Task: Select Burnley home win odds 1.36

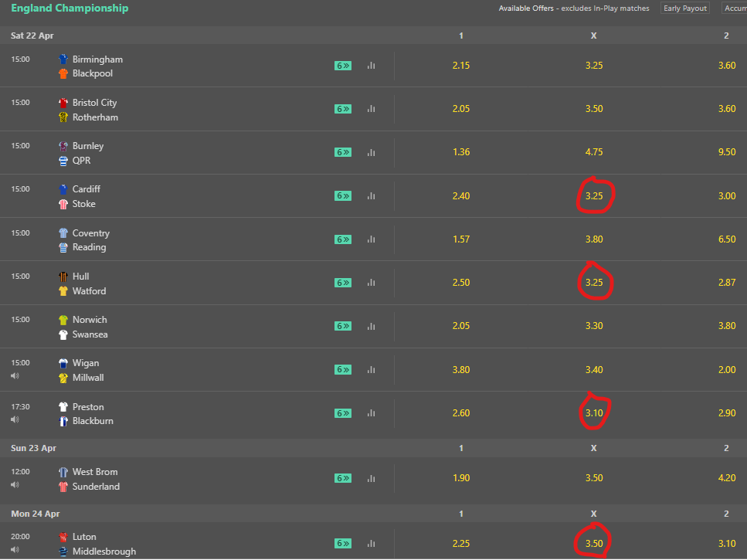Action: pyautogui.click(x=461, y=152)
